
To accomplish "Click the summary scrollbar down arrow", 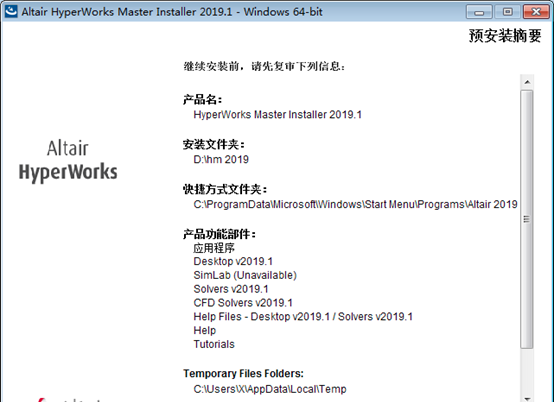I will [527, 399].
